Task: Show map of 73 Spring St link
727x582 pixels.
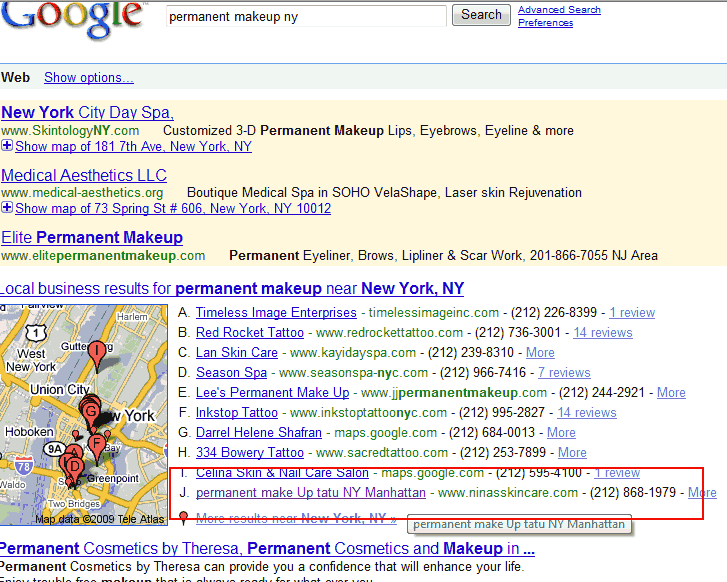Action: pyautogui.click(x=173, y=209)
